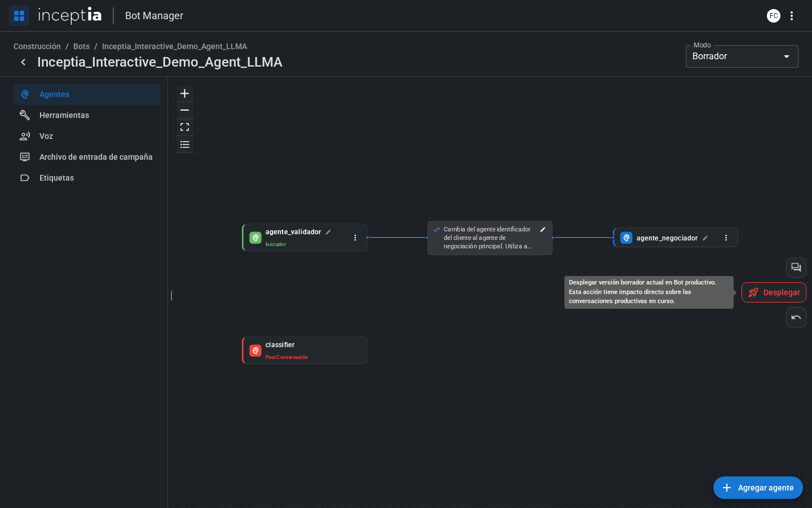Select Agentes in the sidebar
The width and height of the screenshot is (812, 508).
[87, 94]
